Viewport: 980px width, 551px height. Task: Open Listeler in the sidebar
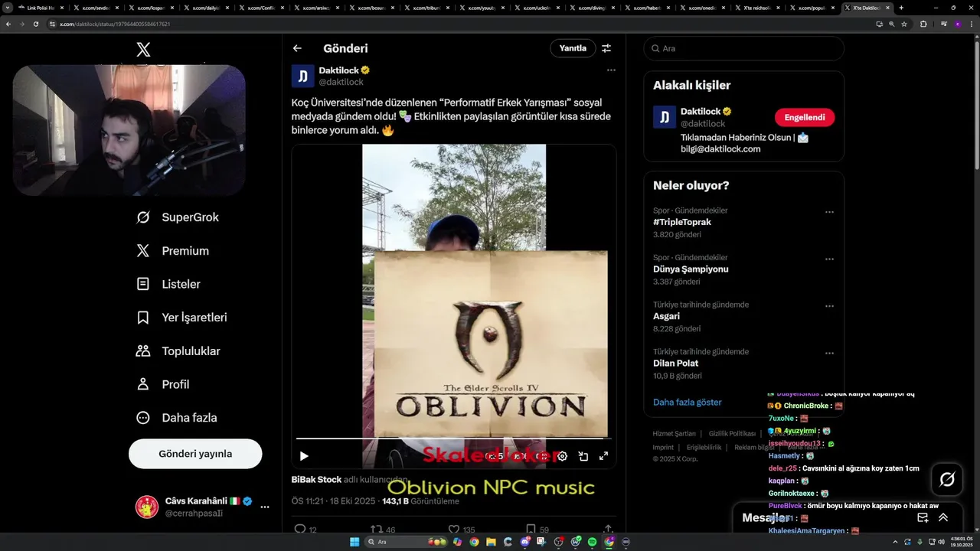(x=168, y=284)
